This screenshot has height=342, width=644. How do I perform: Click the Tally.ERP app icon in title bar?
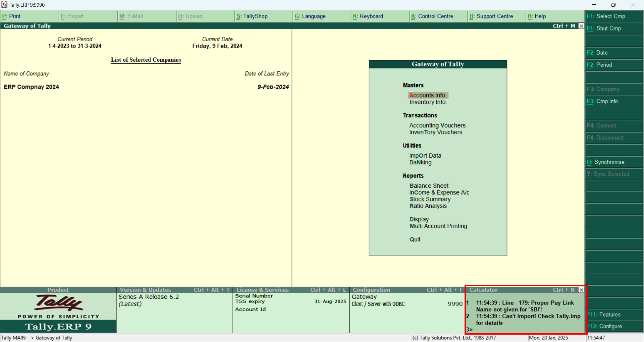(4, 5)
